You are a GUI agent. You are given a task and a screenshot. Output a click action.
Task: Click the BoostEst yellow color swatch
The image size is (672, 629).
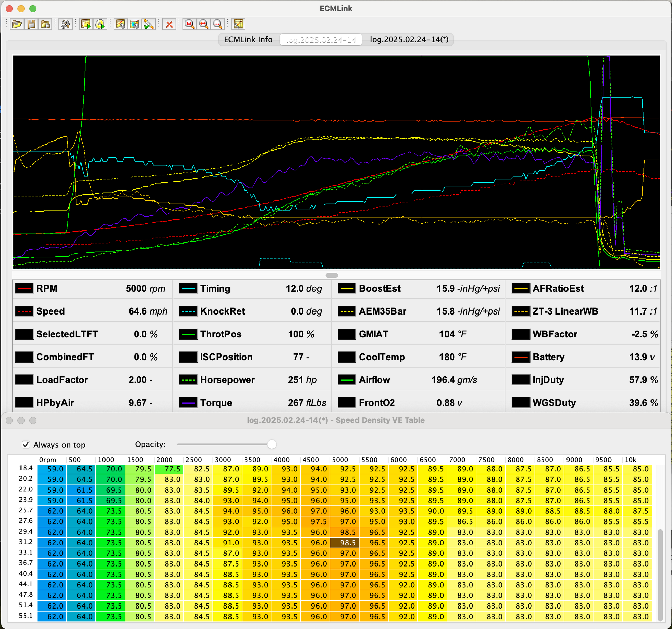[x=347, y=289]
